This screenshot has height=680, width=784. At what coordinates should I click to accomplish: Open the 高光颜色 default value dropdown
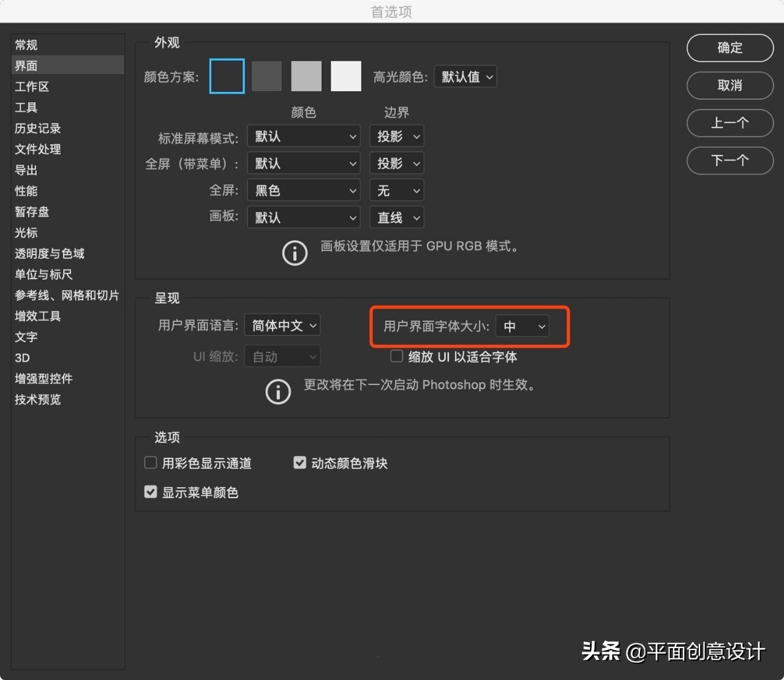(x=465, y=76)
